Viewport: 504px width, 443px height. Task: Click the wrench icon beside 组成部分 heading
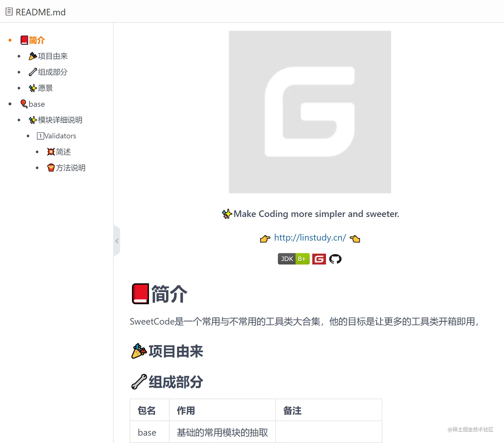(x=139, y=382)
